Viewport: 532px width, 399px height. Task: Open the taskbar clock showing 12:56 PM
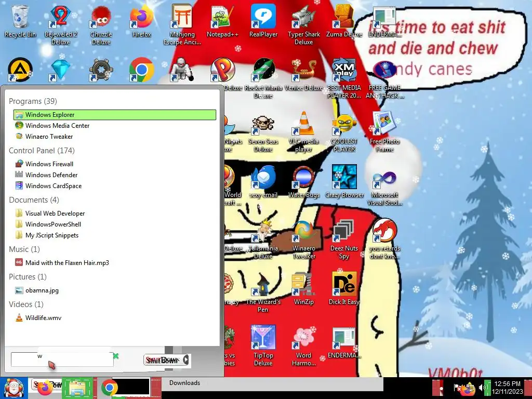coord(508,388)
